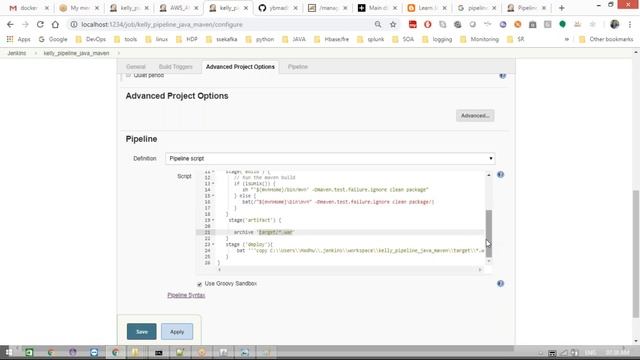This screenshot has width=640, height=360.
Task: Click the Pipeline section heading
Action: [x=141, y=139]
